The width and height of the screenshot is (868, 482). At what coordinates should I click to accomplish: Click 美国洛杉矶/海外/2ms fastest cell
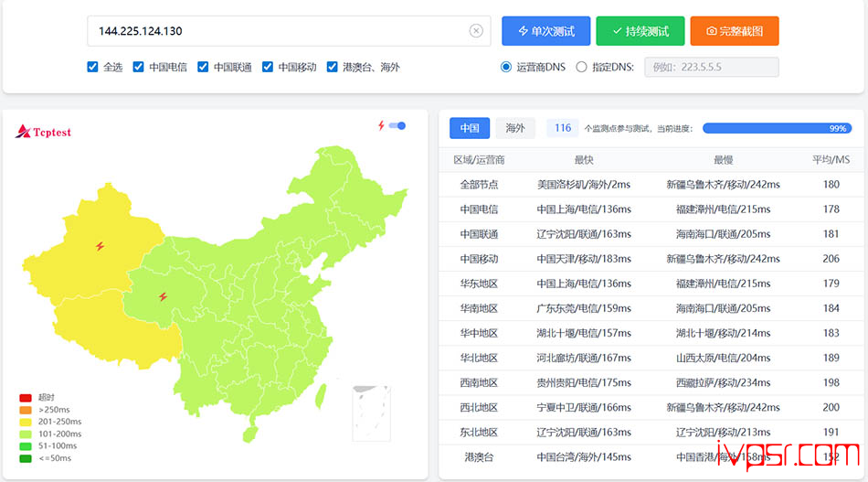coord(584,185)
